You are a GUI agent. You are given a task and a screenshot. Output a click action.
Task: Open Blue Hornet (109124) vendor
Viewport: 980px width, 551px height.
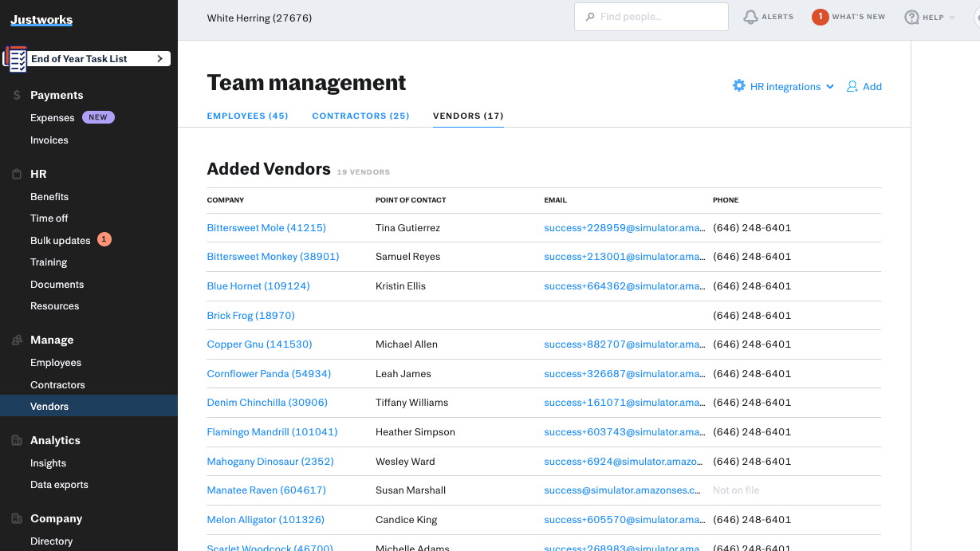[258, 285]
